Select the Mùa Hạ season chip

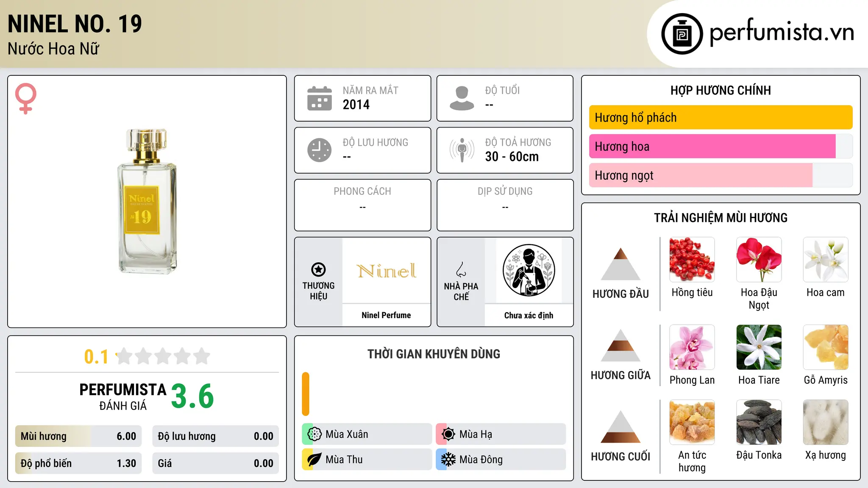point(501,434)
